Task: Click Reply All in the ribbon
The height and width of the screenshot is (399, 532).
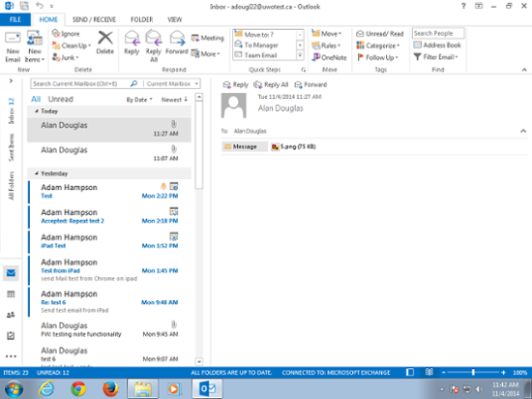Action: [x=154, y=46]
